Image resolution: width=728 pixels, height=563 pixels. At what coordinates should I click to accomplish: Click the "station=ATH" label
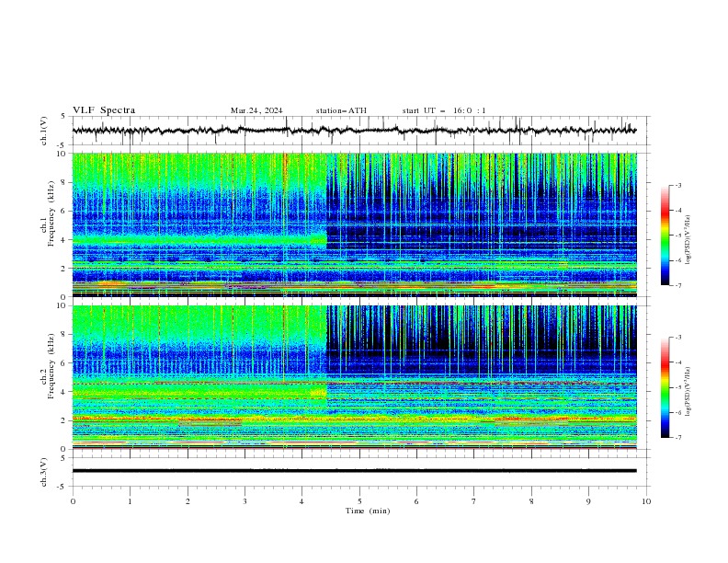pyautogui.click(x=341, y=110)
